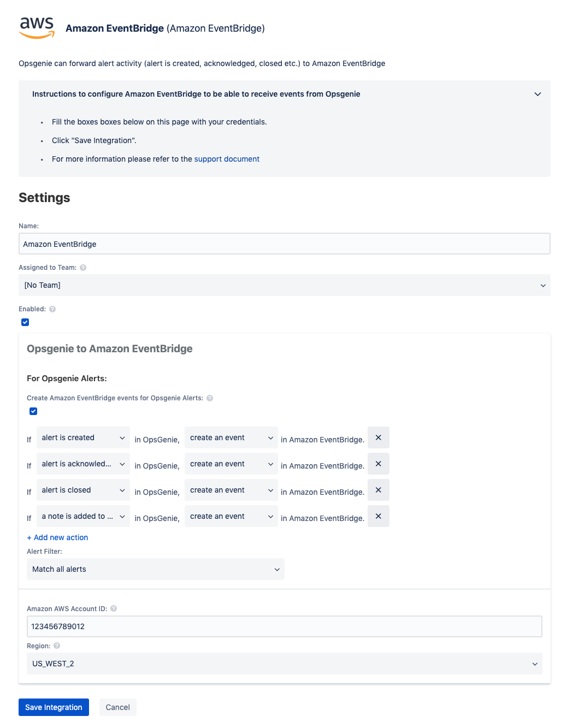The image size is (567, 728).
Task: Collapse the instructions panel chevron
Action: tap(538, 94)
